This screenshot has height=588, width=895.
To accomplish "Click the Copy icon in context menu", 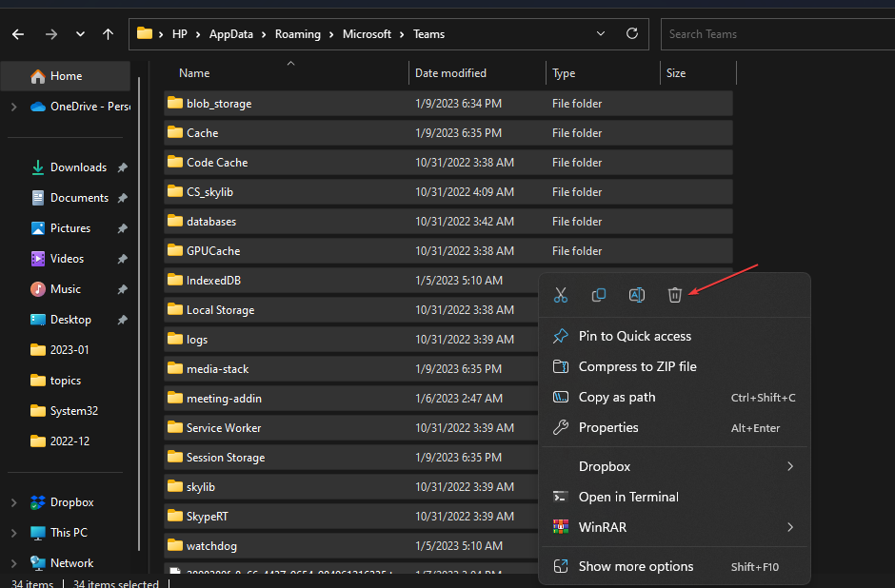I will pos(599,295).
